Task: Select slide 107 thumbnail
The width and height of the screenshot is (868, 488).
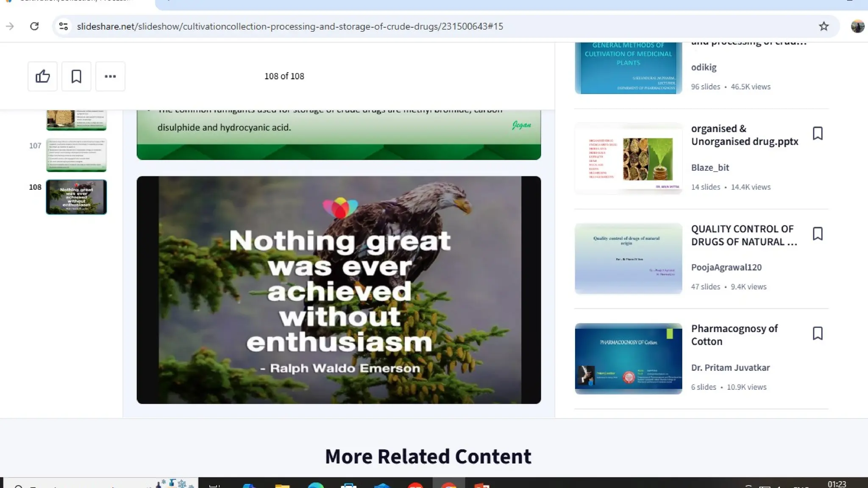Action: (x=76, y=155)
